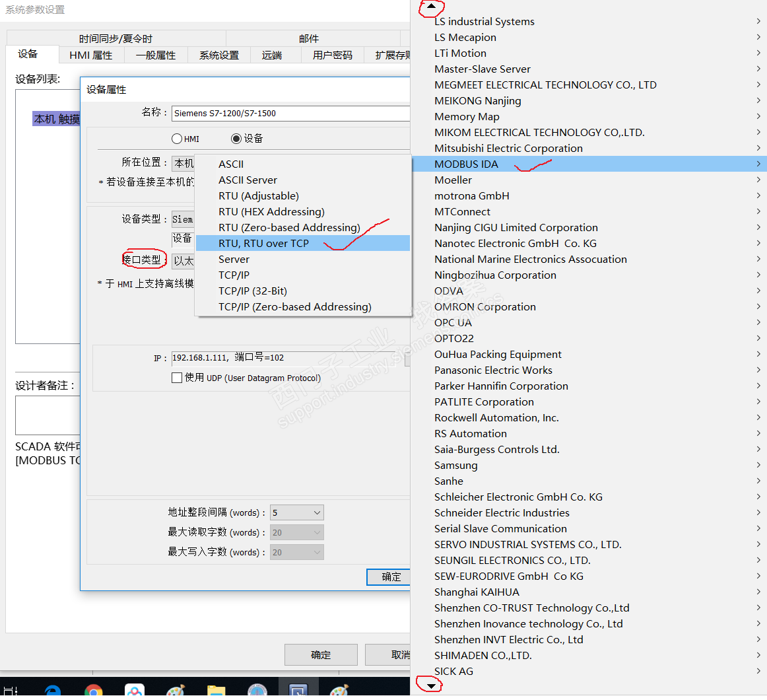The height and width of the screenshot is (700, 767).
Task: Choose plain TCP/IP in the submenu
Action: click(x=303, y=275)
